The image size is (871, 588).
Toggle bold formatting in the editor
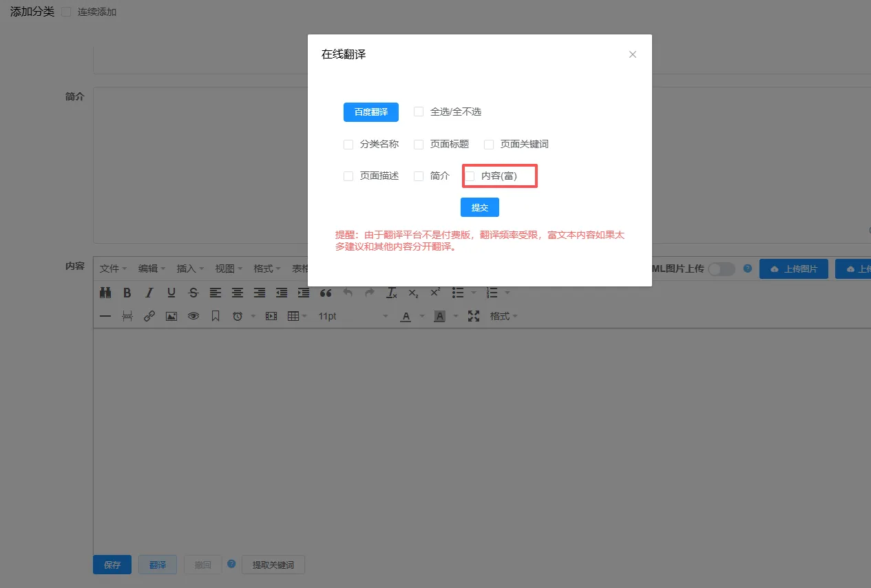pos(127,293)
